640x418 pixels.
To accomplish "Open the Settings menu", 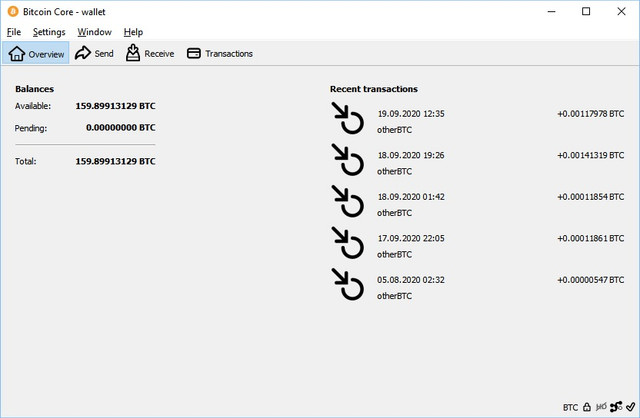I will point(49,32).
